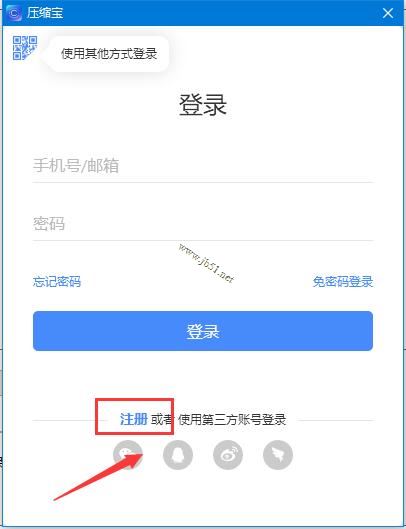
Task: Choose the QQ penguin login icon
Action: click(x=178, y=455)
